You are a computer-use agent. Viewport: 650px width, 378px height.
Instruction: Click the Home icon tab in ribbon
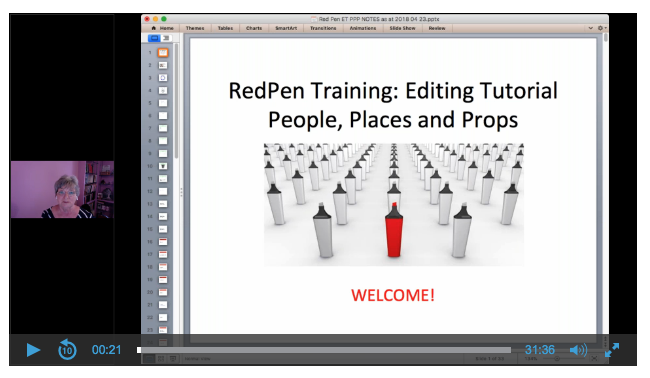[162, 28]
